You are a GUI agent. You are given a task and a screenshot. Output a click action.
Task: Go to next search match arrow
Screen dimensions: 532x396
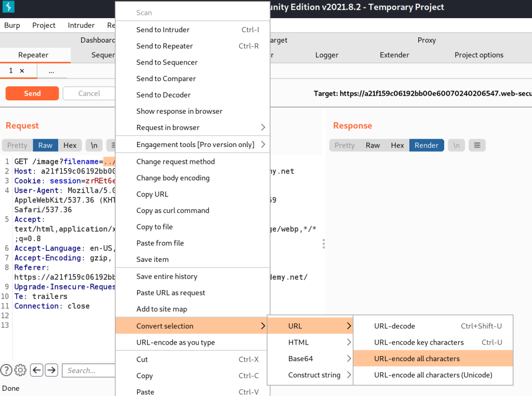click(x=51, y=370)
